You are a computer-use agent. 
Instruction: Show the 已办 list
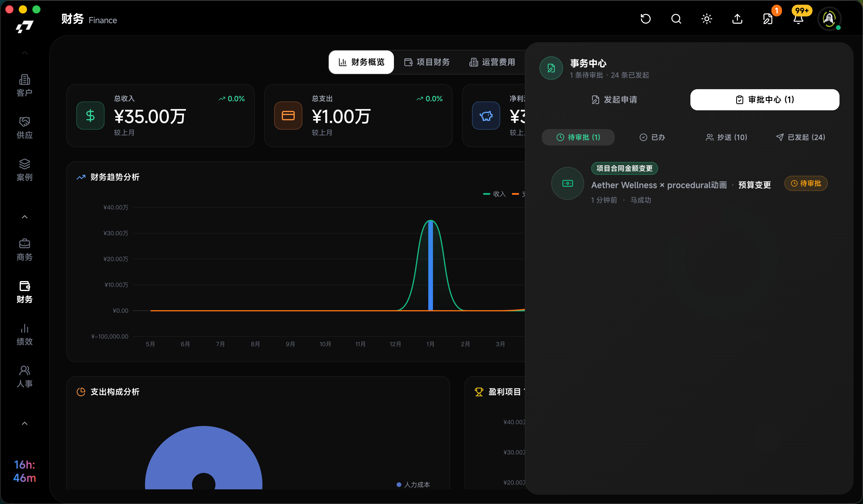(x=652, y=137)
